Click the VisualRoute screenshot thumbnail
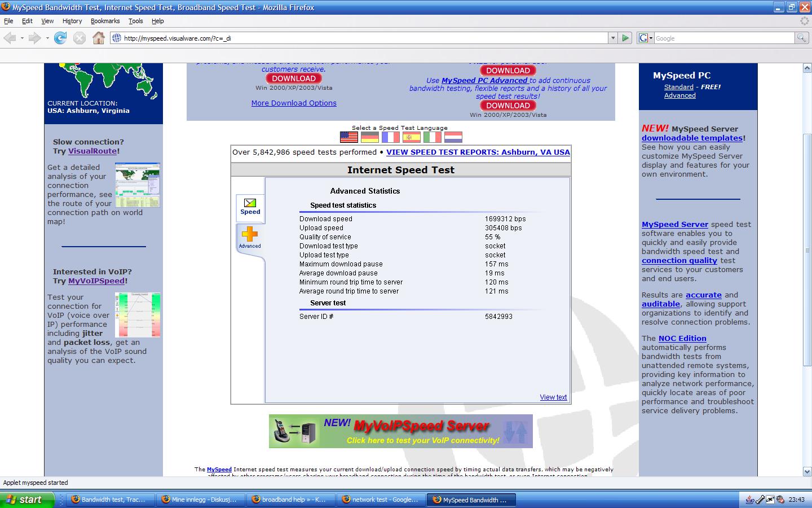 138,185
